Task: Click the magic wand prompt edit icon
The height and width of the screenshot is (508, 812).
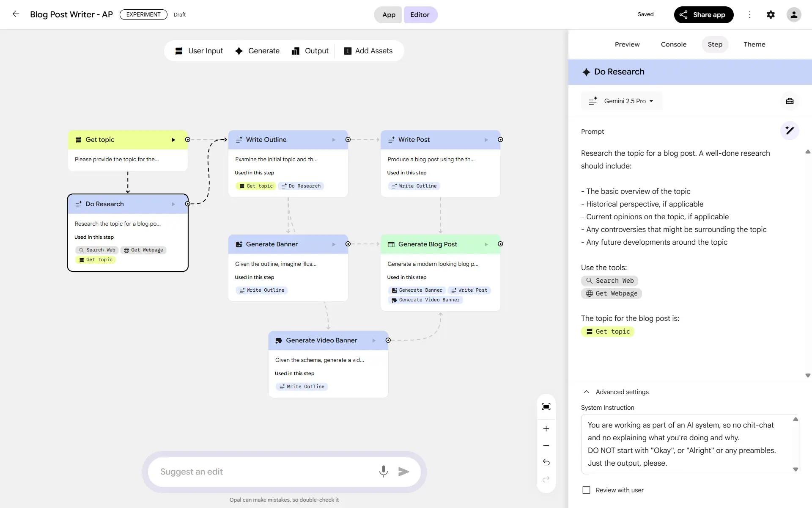Action: [790, 130]
